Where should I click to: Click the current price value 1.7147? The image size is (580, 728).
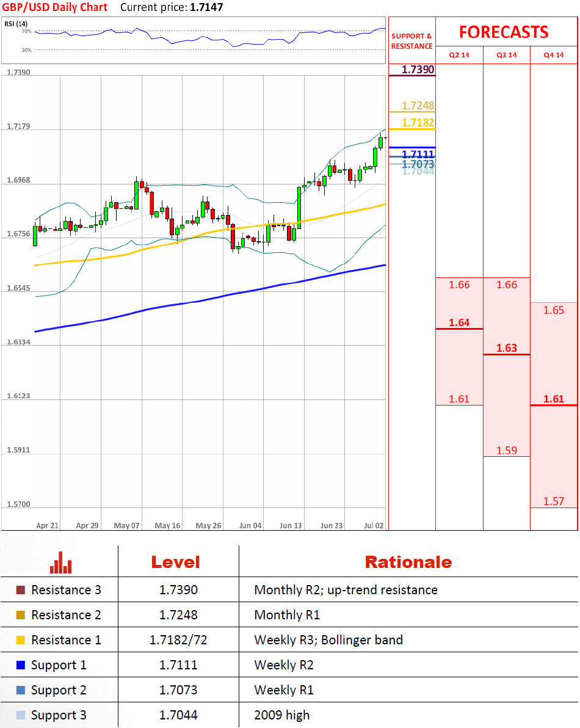point(206,7)
